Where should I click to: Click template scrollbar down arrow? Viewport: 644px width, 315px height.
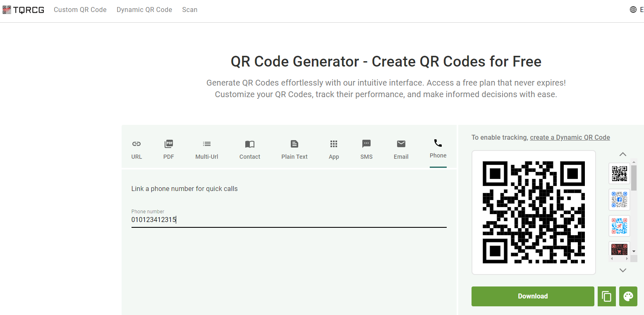click(x=634, y=251)
